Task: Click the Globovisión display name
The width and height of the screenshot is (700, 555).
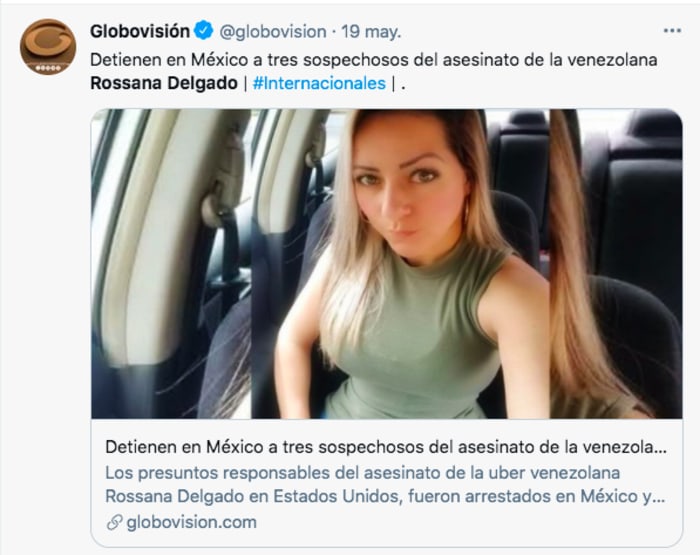Action: click(x=140, y=31)
